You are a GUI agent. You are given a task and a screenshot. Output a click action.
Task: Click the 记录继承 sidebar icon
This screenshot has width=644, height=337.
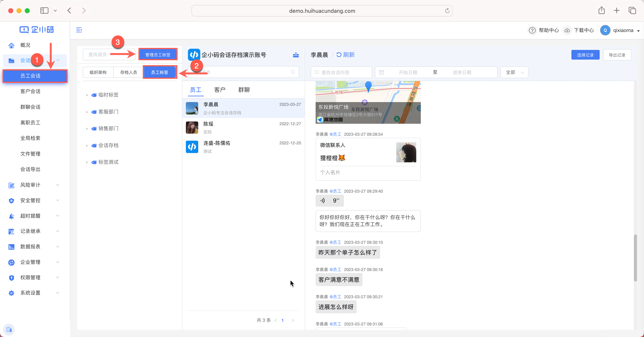[11, 231]
